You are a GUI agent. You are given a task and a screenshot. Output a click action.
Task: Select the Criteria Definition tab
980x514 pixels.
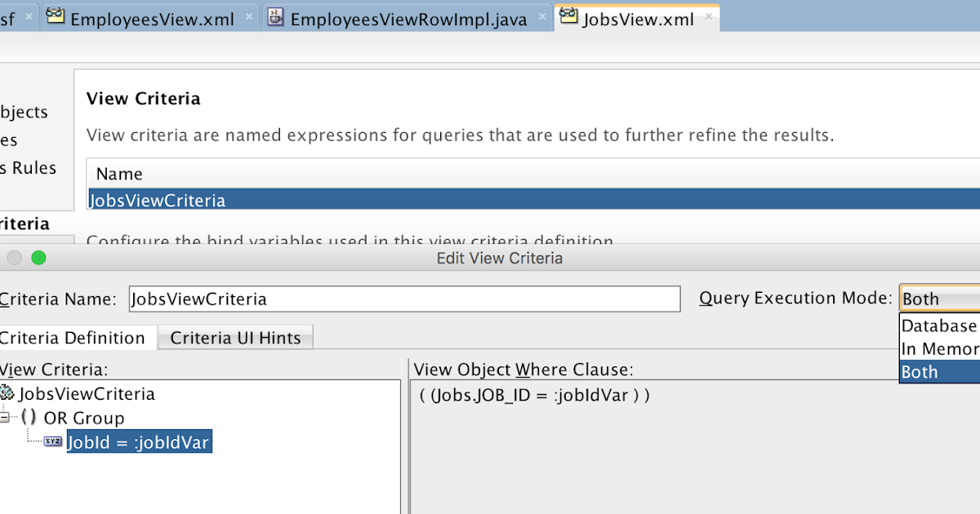click(x=72, y=337)
